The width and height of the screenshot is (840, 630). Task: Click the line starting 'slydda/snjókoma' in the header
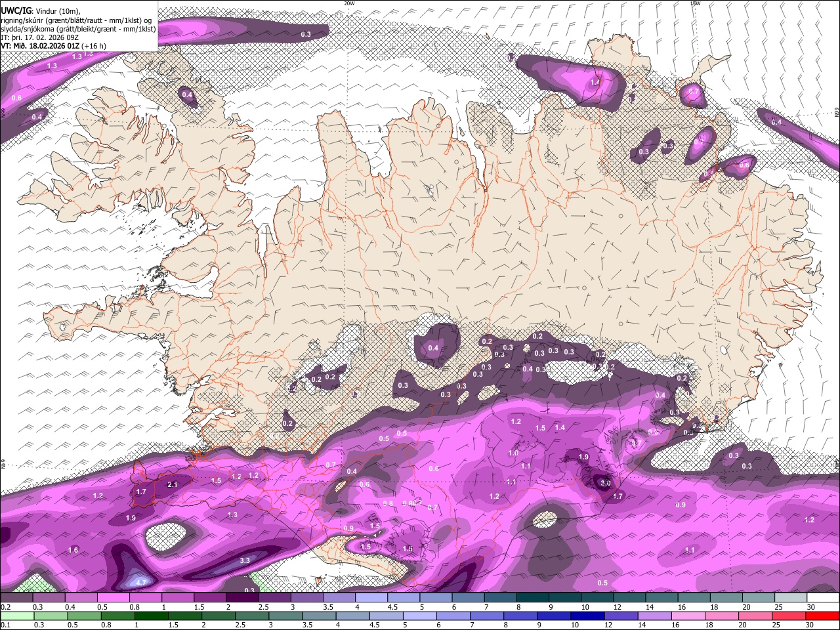click(78, 29)
